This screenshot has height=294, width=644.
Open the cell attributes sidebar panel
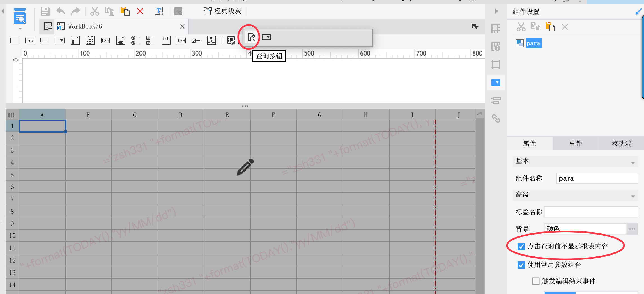pos(496,47)
